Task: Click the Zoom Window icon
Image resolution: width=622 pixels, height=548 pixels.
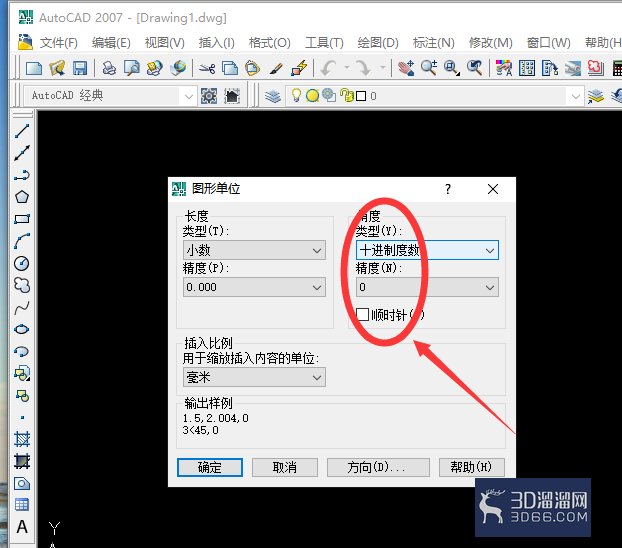Action: [x=451, y=68]
